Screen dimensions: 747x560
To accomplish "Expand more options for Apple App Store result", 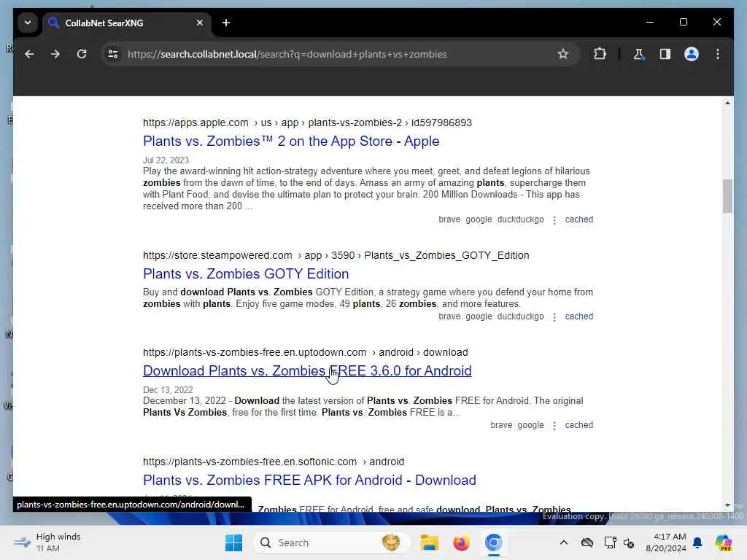I will [x=554, y=220].
